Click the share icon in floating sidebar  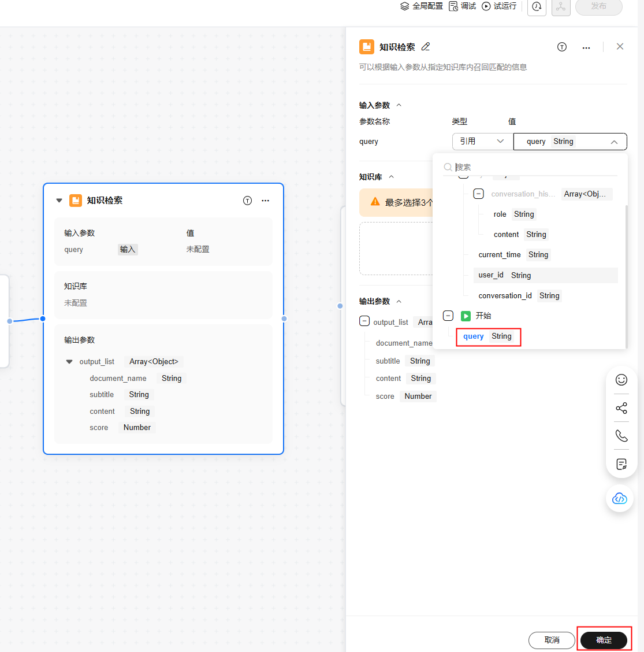click(x=621, y=409)
